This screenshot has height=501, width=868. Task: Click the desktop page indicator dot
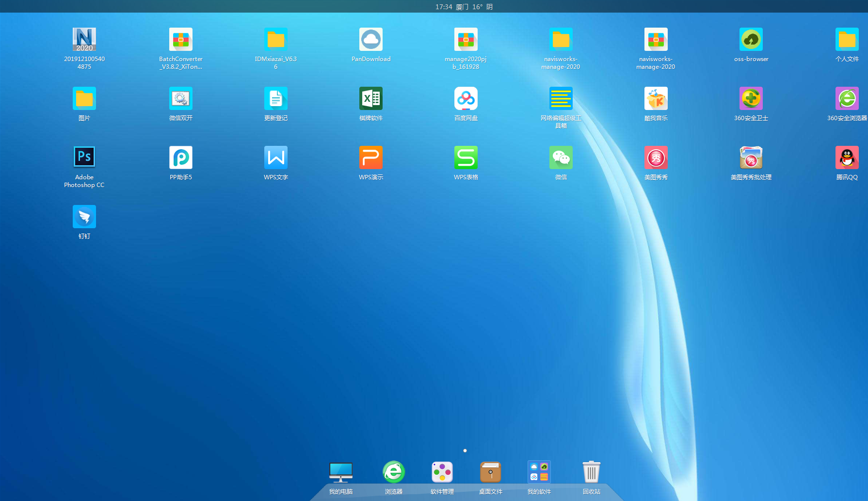[465, 451]
